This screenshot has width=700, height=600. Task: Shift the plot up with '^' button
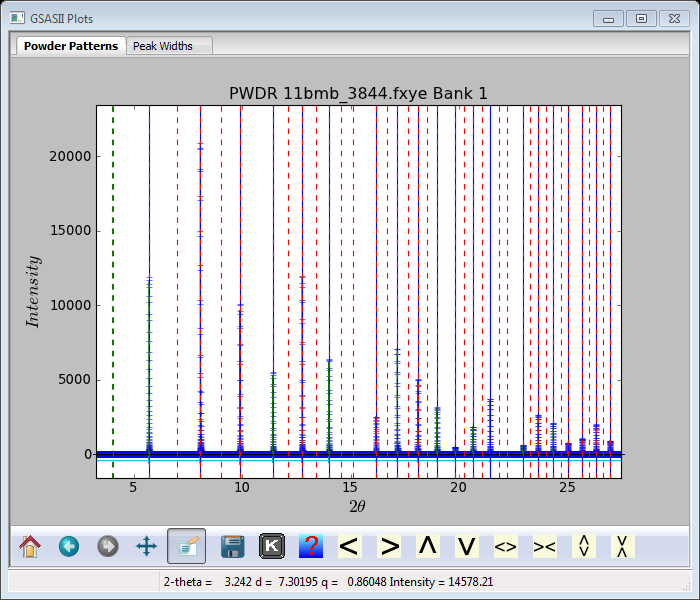428,546
